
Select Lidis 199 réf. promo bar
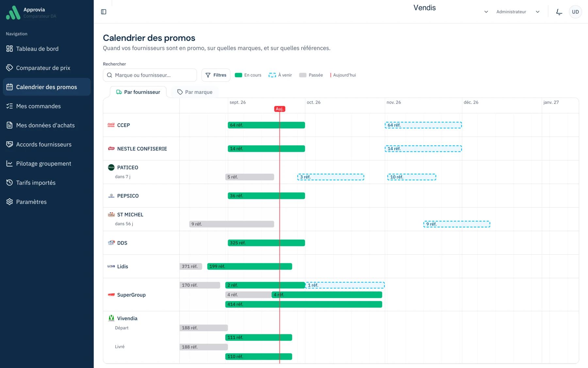click(250, 266)
